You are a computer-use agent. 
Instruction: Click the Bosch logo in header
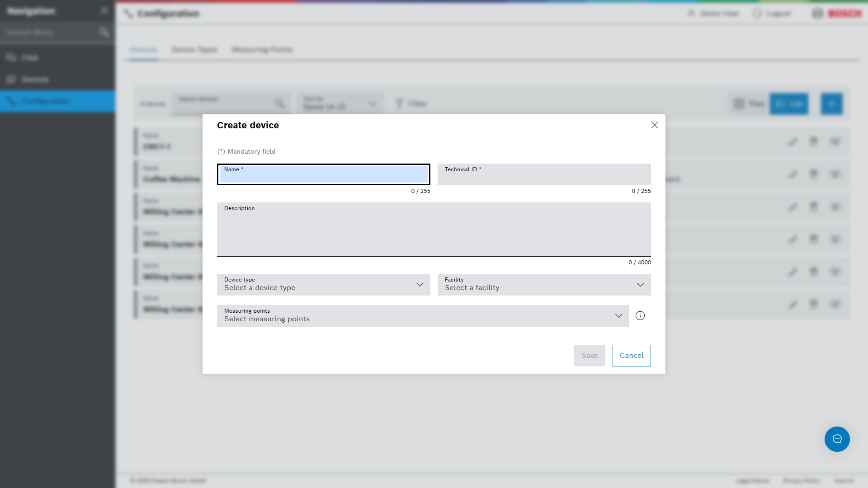click(837, 14)
